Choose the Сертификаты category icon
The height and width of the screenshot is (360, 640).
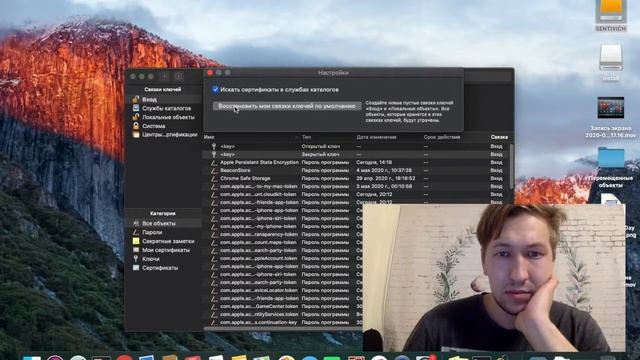[136, 268]
